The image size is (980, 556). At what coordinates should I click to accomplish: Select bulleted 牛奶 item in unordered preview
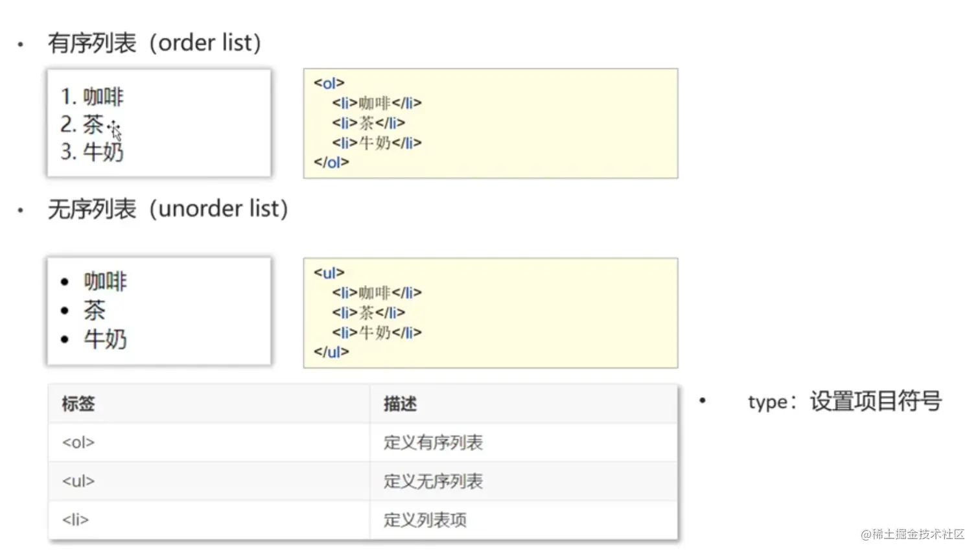(105, 339)
